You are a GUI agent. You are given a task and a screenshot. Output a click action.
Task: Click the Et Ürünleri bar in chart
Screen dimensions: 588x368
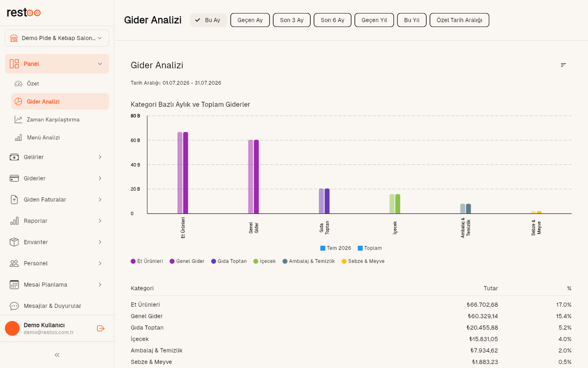pos(183,173)
